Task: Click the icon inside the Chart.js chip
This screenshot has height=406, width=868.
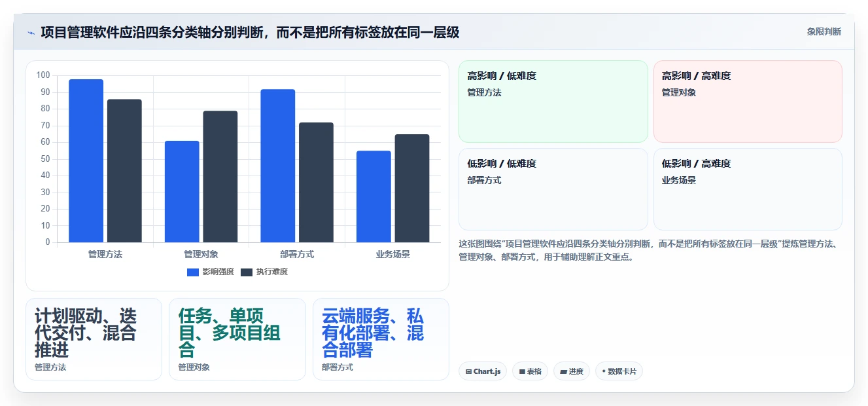Action: click(x=468, y=372)
